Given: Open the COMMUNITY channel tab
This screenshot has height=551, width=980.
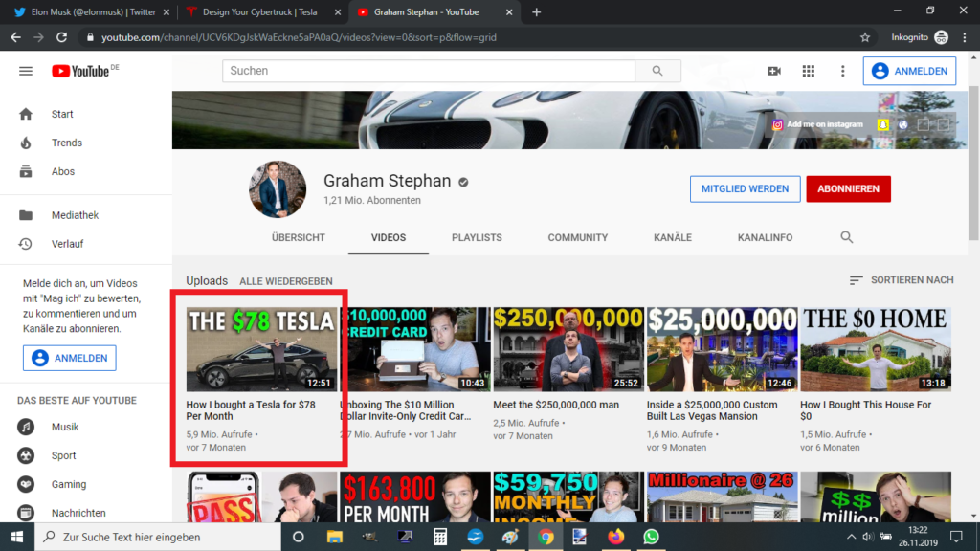Looking at the screenshot, I should pyautogui.click(x=577, y=238).
